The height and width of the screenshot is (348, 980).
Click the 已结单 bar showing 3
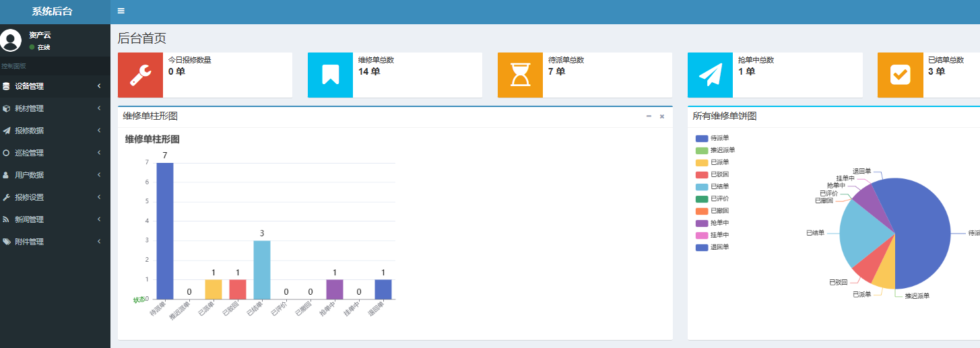coord(262,270)
